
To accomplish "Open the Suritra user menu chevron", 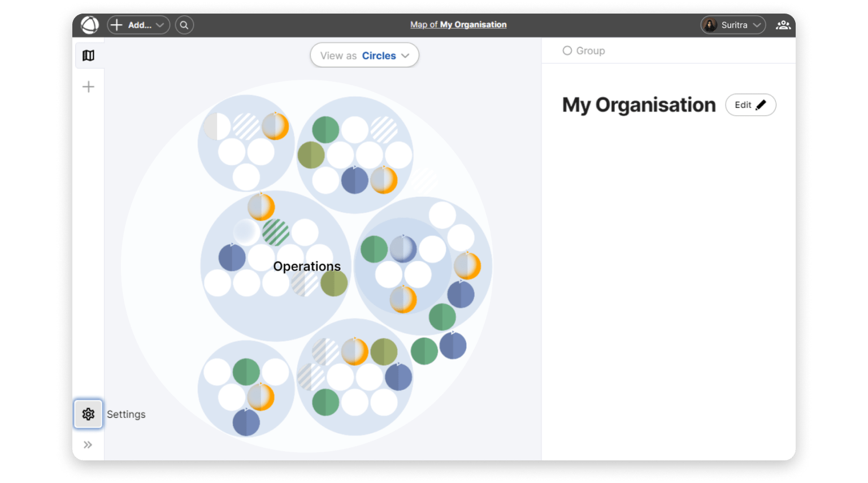I will 757,25.
